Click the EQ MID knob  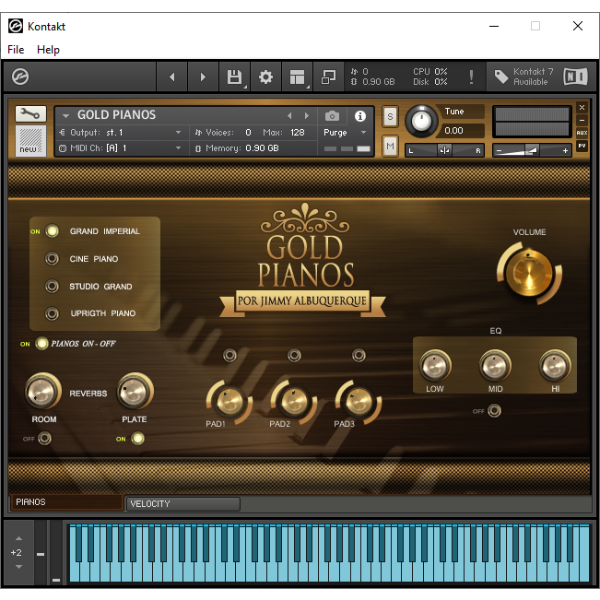point(495,366)
